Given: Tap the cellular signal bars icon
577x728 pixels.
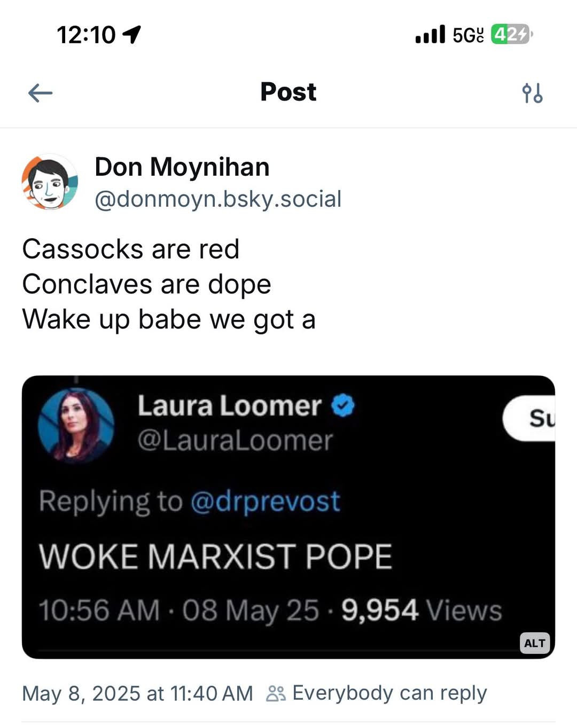Looking at the screenshot, I should (430, 35).
